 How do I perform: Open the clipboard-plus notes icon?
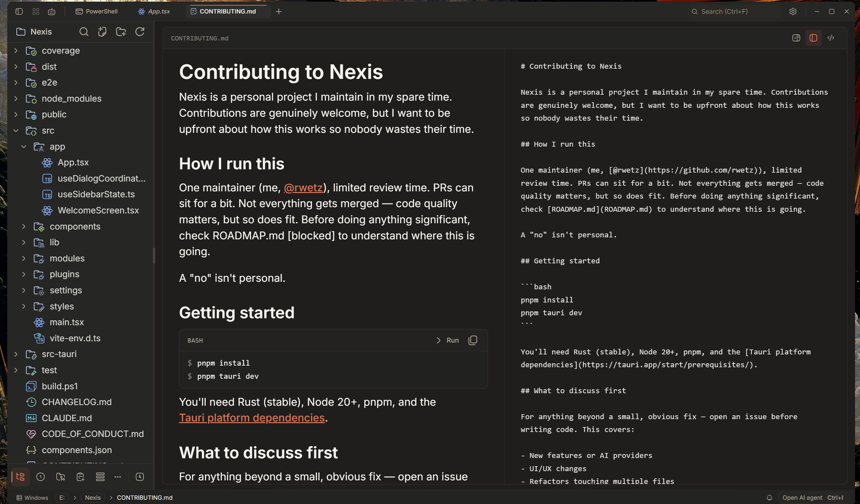81,477
